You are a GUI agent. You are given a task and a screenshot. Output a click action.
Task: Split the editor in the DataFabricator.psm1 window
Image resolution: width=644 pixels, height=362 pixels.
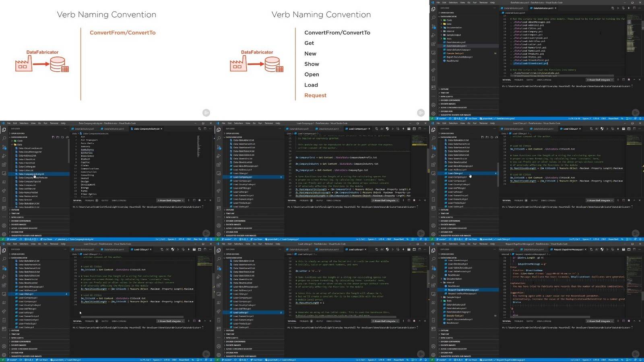[x=634, y=8]
